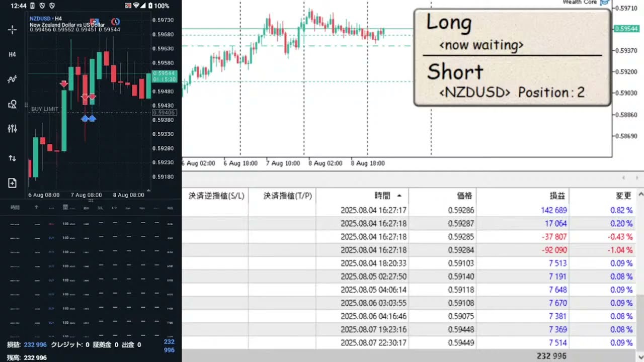This screenshot has width=644, height=362.
Task: Click the Wealth Core graduation cap icon
Action: coord(604,3)
